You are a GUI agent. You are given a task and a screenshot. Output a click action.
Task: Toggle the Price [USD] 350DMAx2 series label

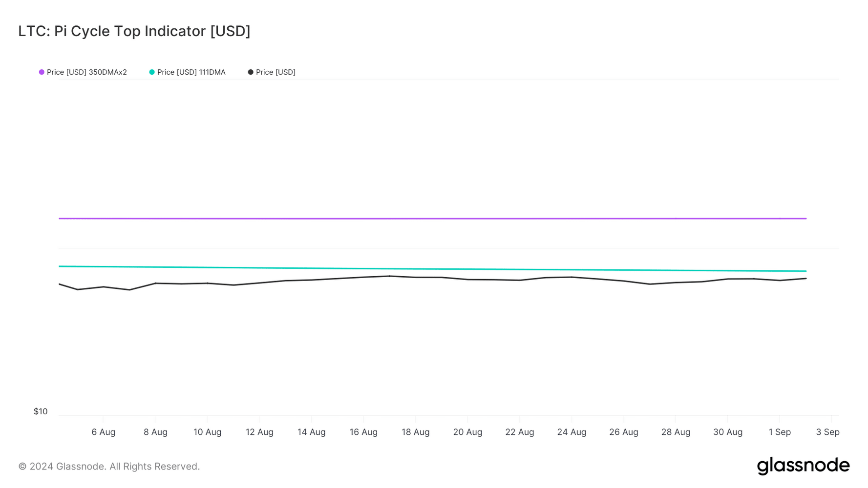[86, 72]
